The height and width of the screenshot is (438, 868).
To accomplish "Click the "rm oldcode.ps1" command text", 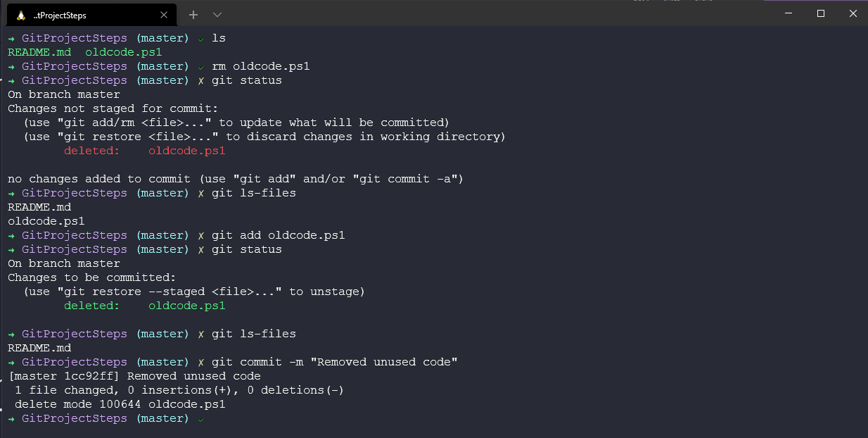I will (x=260, y=66).
